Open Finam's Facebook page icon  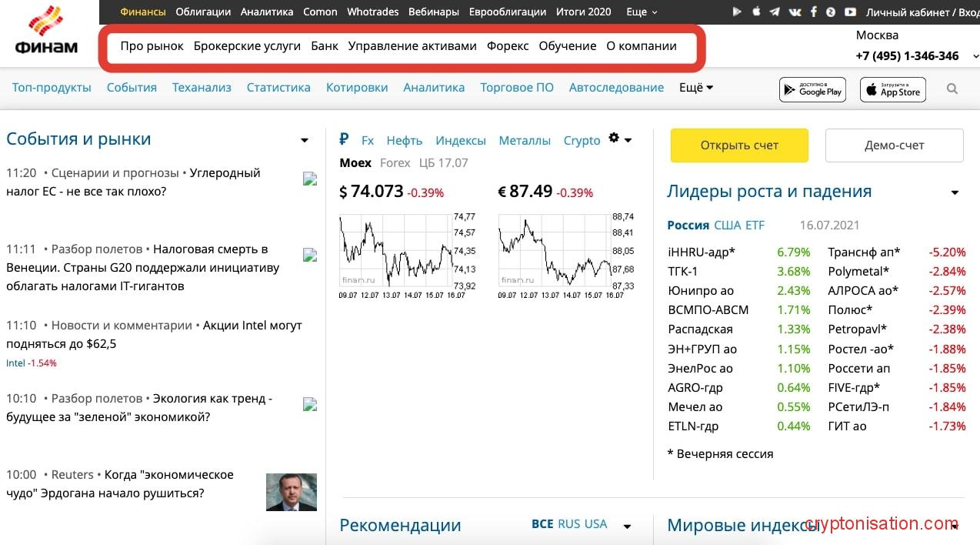[814, 12]
